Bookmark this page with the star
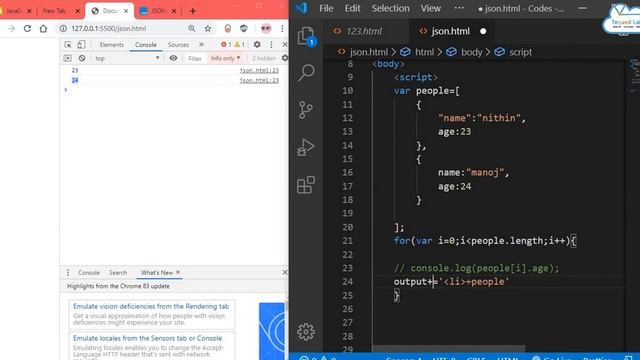 tap(208, 29)
